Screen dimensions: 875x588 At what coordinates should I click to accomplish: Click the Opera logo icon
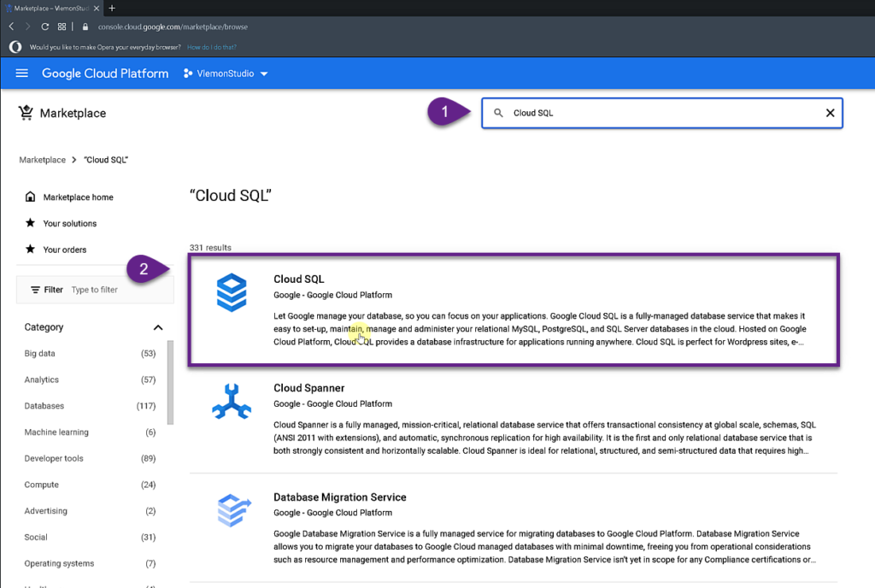[x=14, y=47]
